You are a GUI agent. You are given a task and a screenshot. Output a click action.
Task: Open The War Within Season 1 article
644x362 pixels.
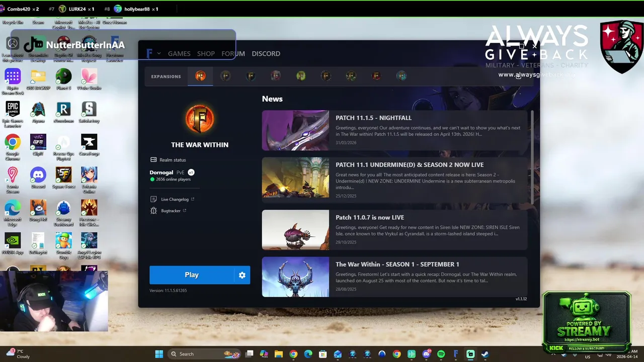point(394,277)
